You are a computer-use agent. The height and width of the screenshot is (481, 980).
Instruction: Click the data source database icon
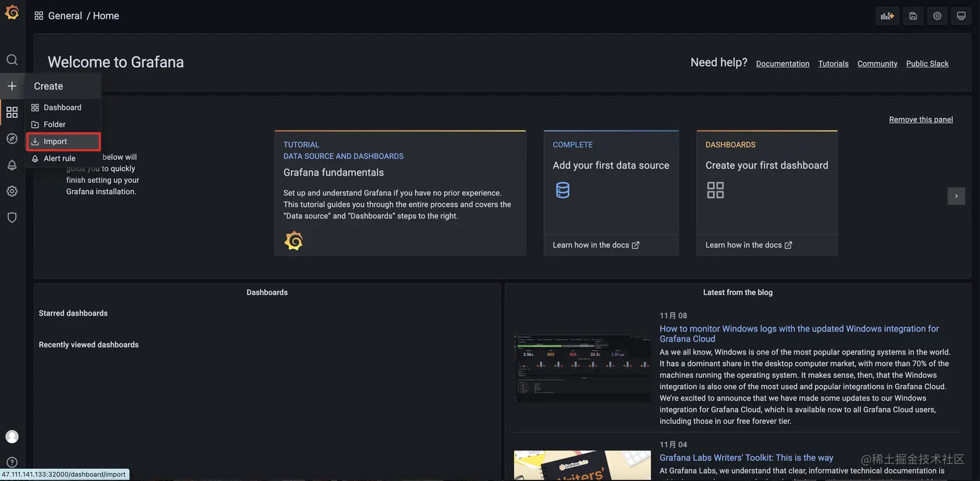point(563,190)
